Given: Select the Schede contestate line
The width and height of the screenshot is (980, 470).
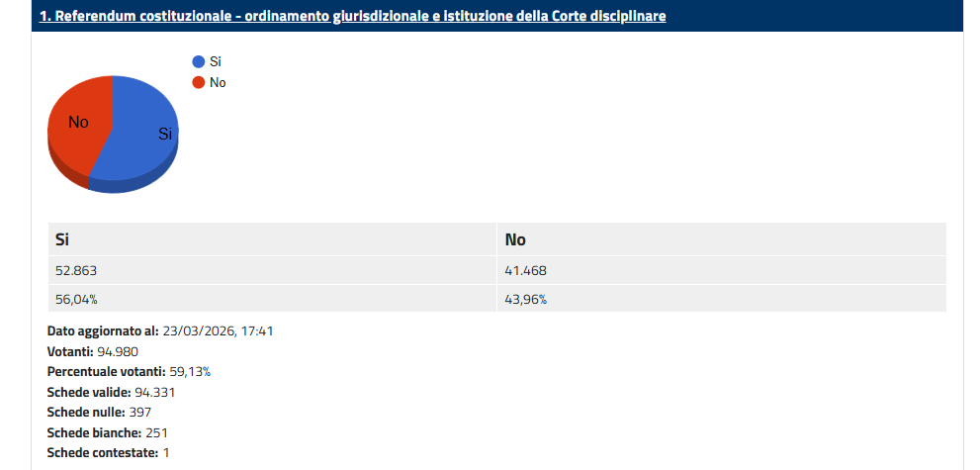Looking at the screenshot, I should pos(109,452).
